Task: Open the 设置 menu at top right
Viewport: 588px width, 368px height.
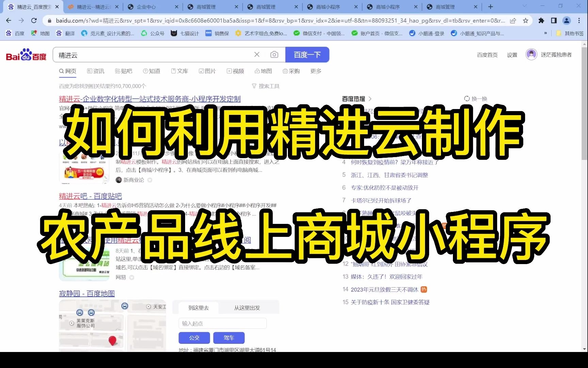Action: (x=512, y=55)
